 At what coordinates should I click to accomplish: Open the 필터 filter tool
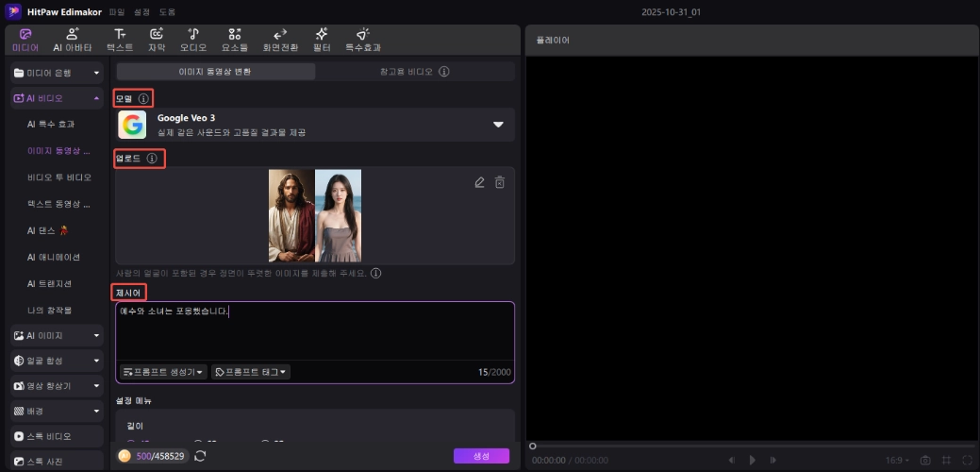[x=322, y=39]
